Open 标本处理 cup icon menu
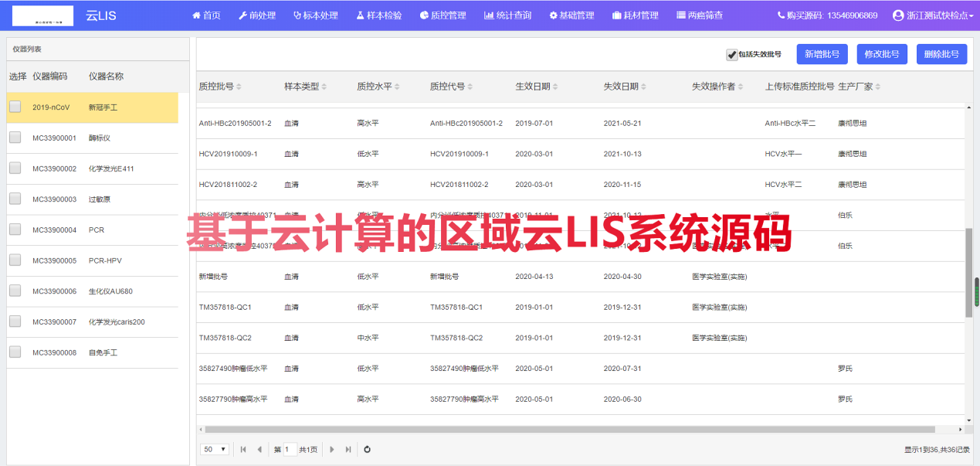This screenshot has height=466, width=980. [x=316, y=15]
